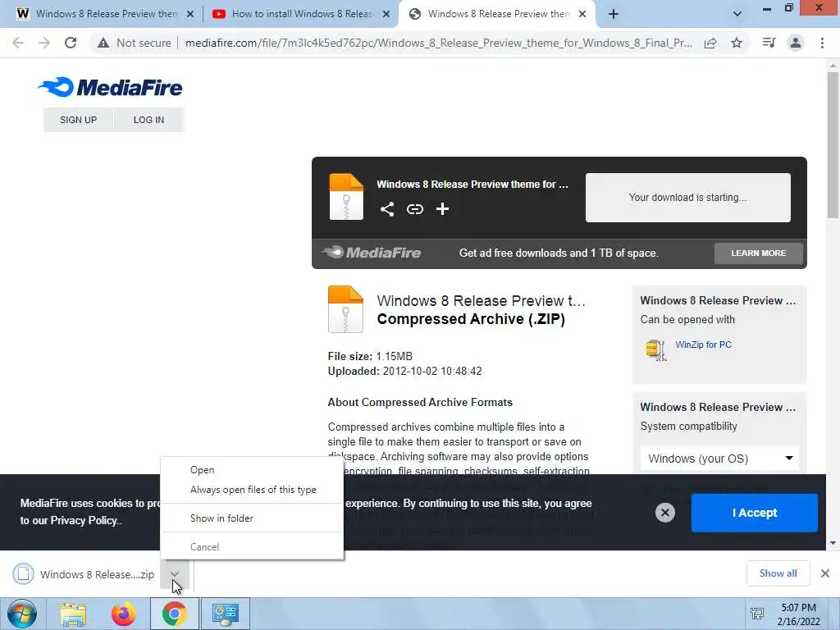Viewport: 840px width, 630px height.
Task: Click the taskbar clock showing 5:07 PM
Action: click(x=798, y=614)
